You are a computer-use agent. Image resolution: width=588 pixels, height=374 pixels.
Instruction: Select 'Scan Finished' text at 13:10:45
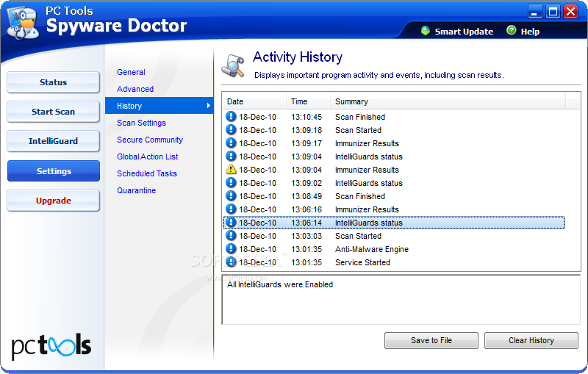pyautogui.click(x=360, y=117)
